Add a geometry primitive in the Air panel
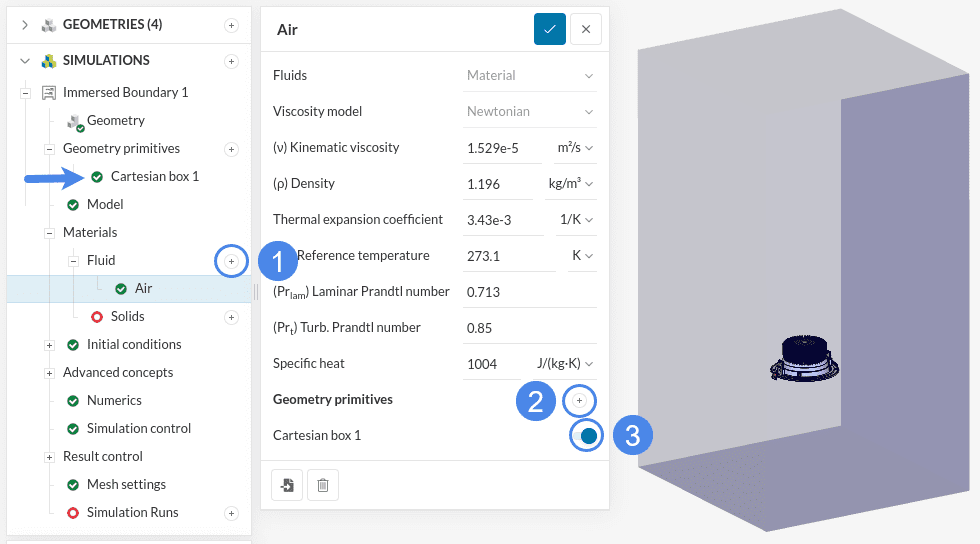 (x=579, y=400)
